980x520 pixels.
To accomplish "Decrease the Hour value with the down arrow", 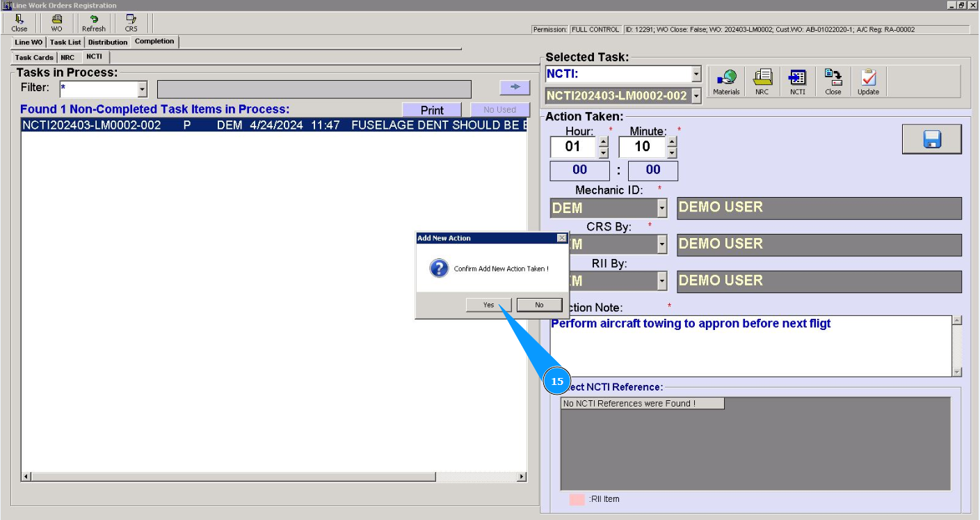I will coord(603,152).
